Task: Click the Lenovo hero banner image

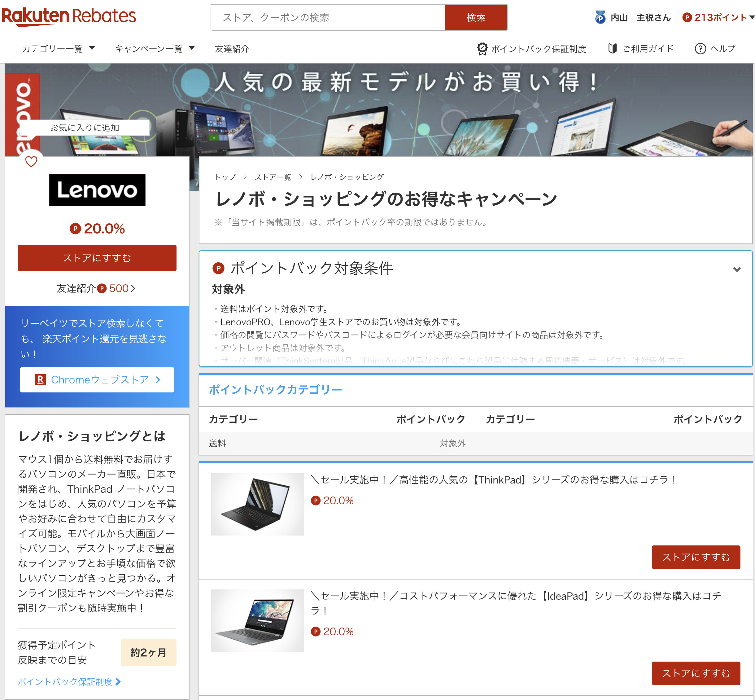Action: tap(379, 110)
